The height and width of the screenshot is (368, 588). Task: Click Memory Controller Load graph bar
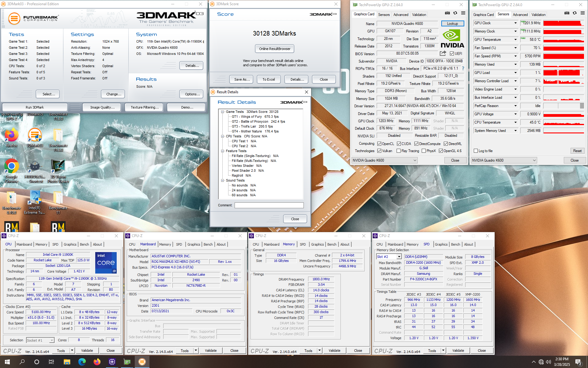point(563,81)
